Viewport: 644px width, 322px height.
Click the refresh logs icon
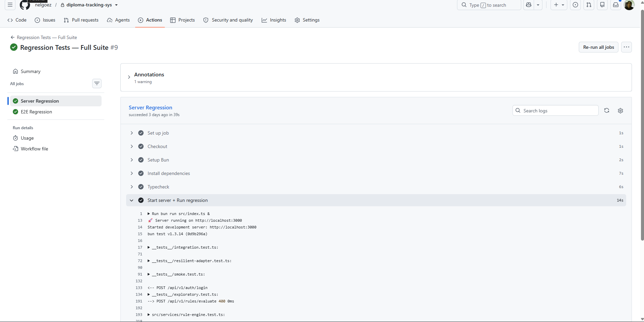tap(607, 110)
